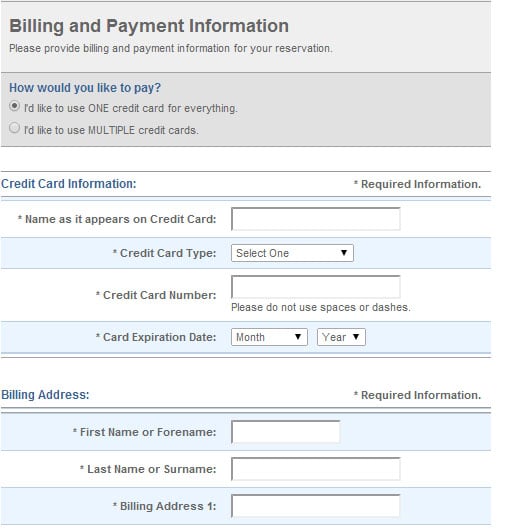Focus the Last Name or Surname input
This screenshot has width=515, height=530.
[316, 469]
